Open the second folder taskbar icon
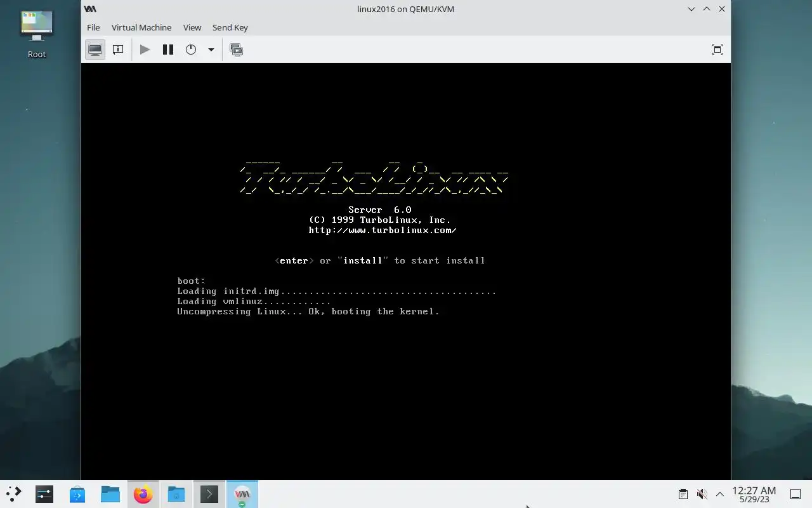Viewport: 812px width, 508px height. tap(176, 494)
